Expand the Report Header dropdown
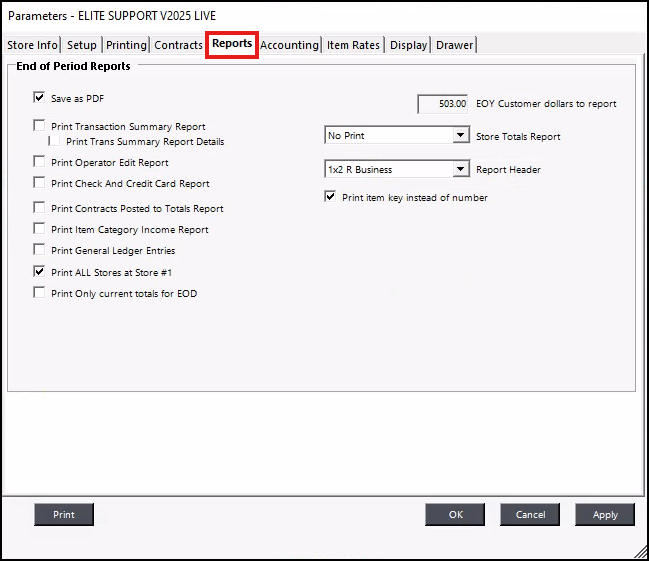The width and height of the screenshot is (649, 561). (x=460, y=169)
